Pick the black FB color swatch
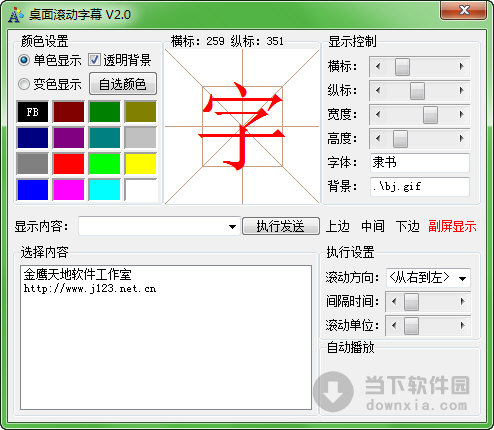The image size is (494, 430). [32, 112]
